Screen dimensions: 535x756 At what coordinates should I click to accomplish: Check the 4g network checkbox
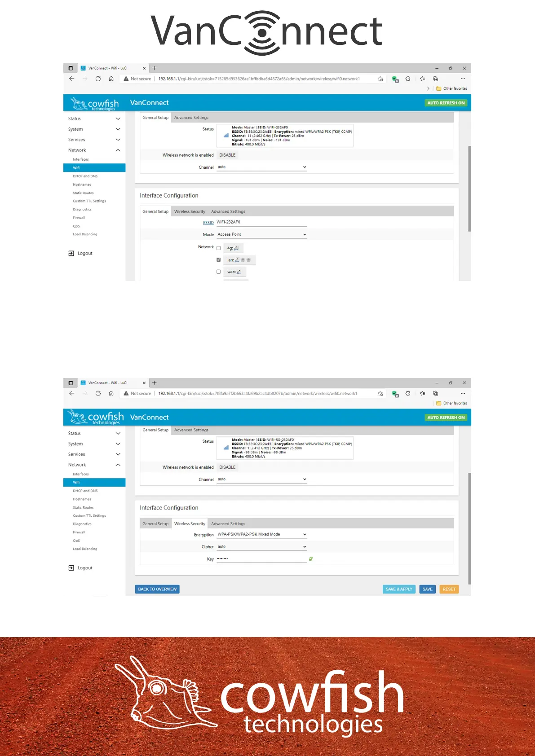(x=219, y=248)
